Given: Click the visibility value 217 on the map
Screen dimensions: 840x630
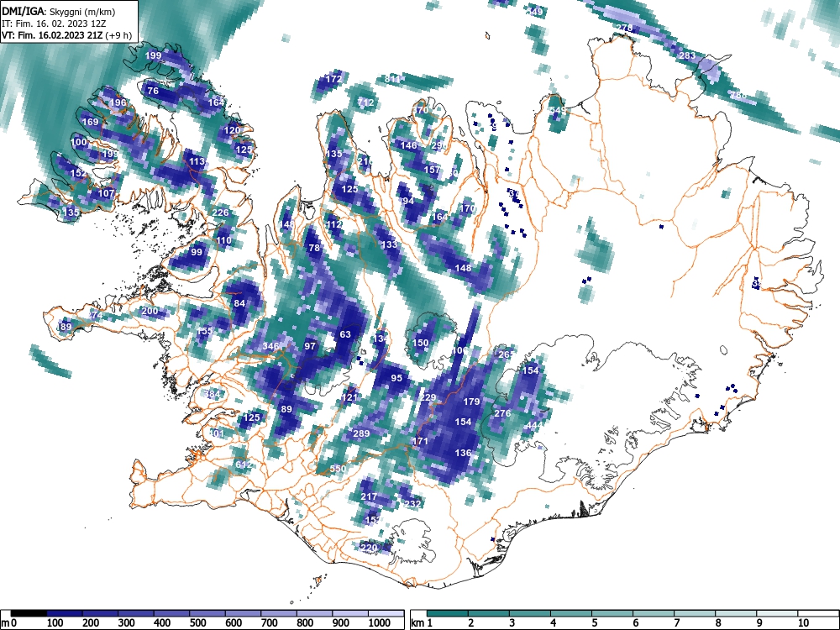Looking at the screenshot, I should (369, 496).
